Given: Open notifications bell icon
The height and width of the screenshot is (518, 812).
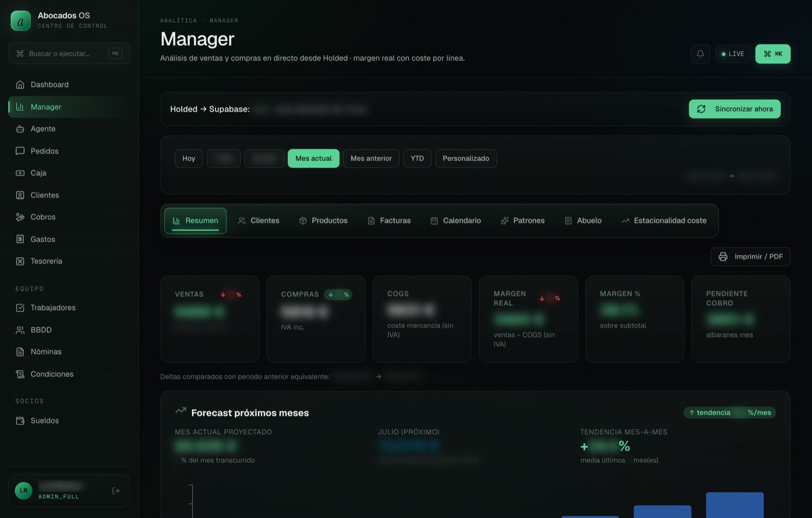Looking at the screenshot, I should (700, 54).
